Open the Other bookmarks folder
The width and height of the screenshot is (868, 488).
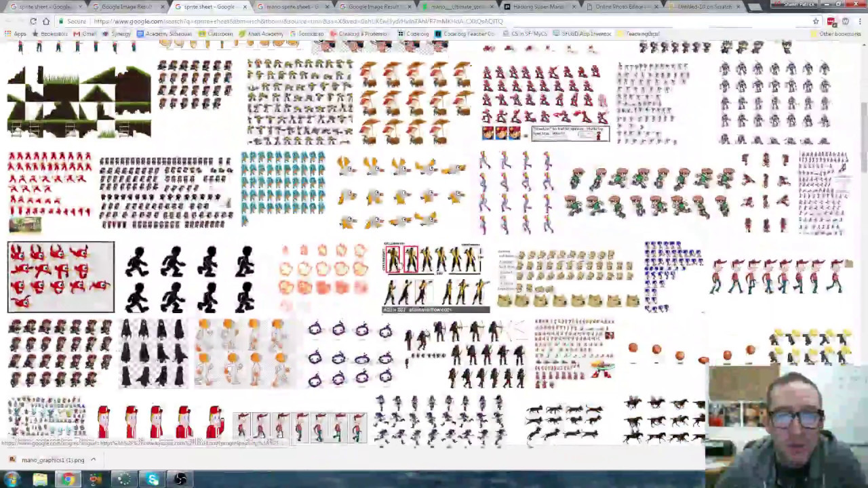835,34
